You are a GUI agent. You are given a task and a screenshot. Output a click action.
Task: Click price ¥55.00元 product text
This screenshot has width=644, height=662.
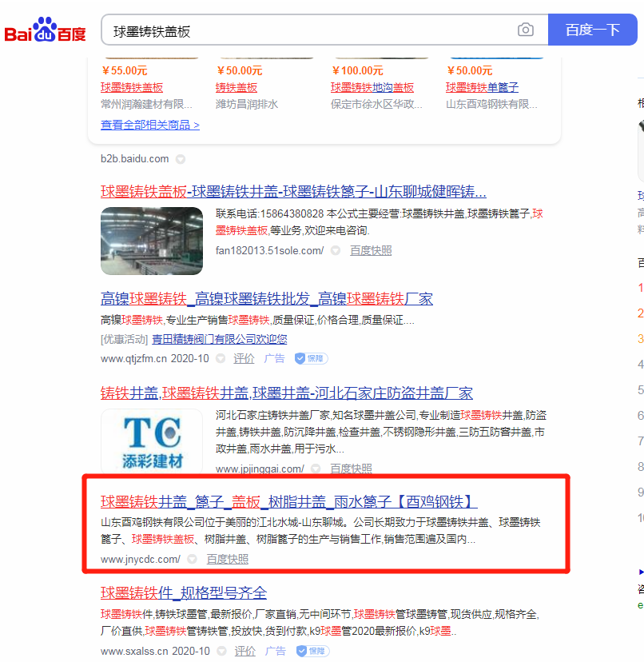pyautogui.click(x=125, y=70)
